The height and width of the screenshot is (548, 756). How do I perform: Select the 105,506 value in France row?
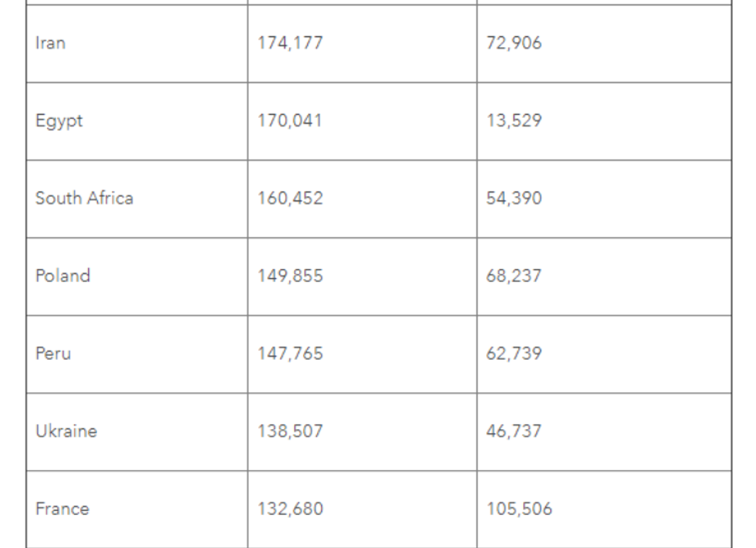tap(519, 509)
